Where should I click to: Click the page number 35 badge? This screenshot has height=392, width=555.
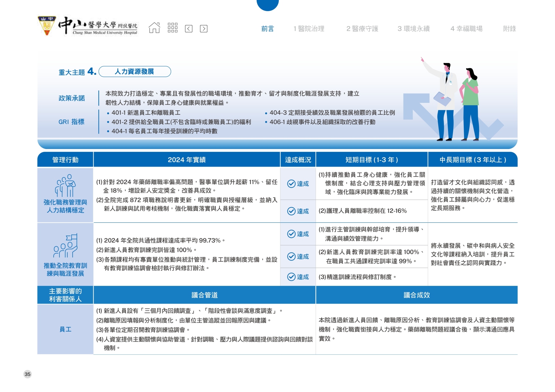pyautogui.click(x=27, y=374)
